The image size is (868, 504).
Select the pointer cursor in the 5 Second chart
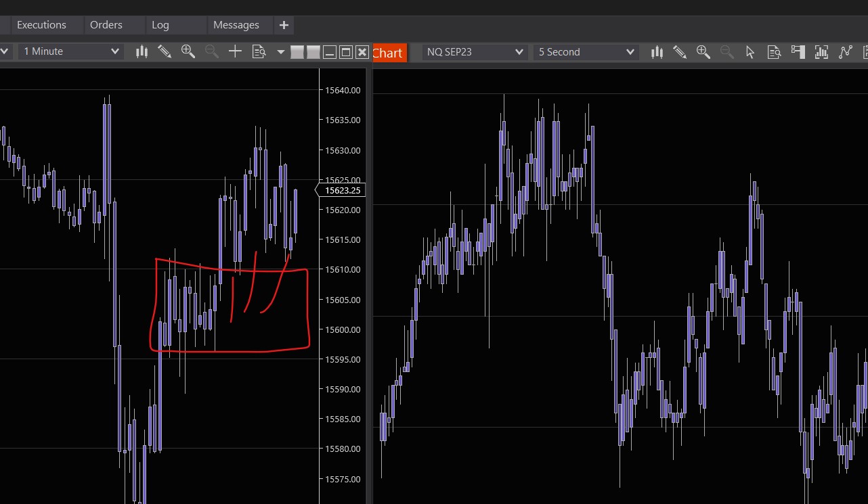point(750,52)
